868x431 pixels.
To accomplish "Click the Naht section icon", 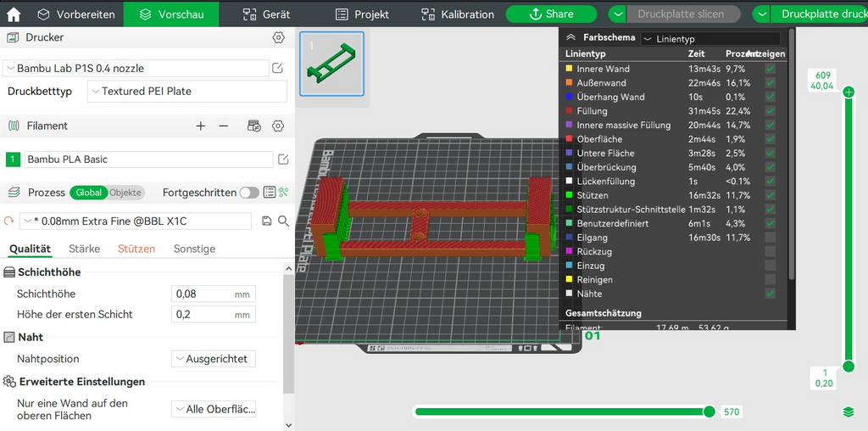I will 9,337.
